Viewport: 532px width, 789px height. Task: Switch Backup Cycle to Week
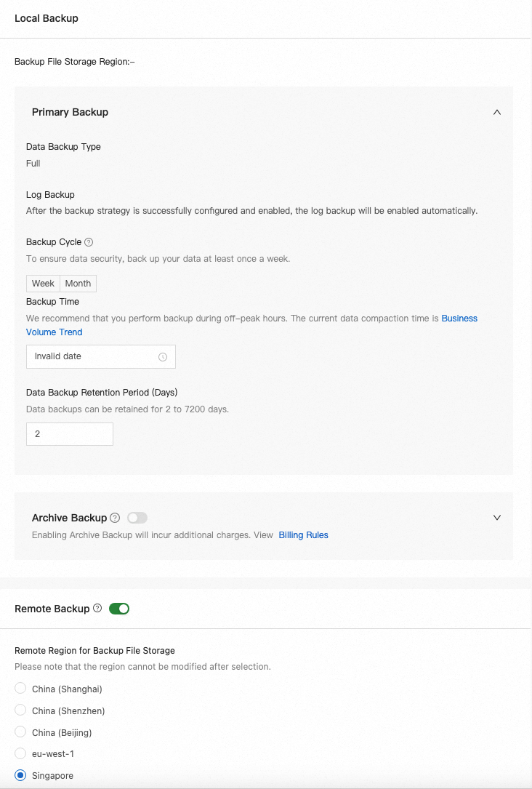(43, 284)
